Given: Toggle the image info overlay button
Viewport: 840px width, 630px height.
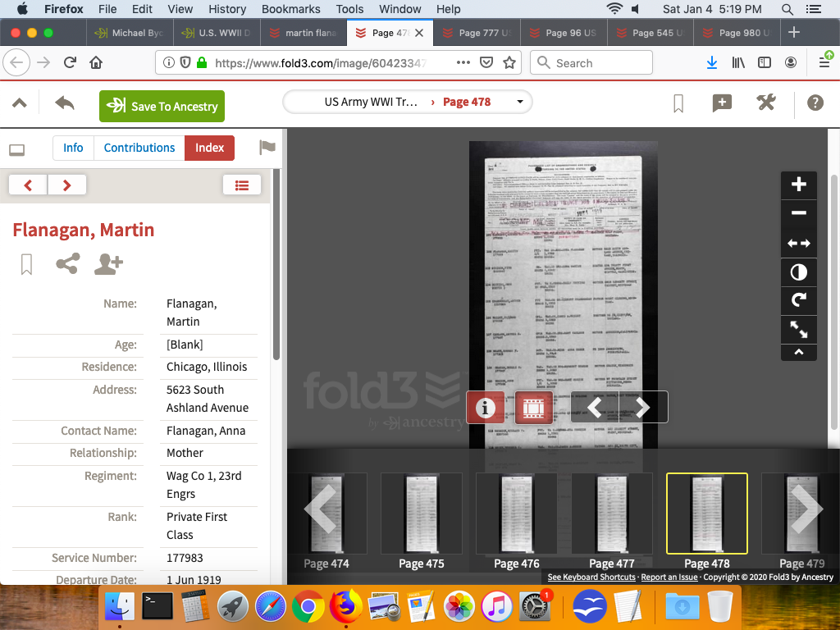Looking at the screenshot, I should click(486, 407).
